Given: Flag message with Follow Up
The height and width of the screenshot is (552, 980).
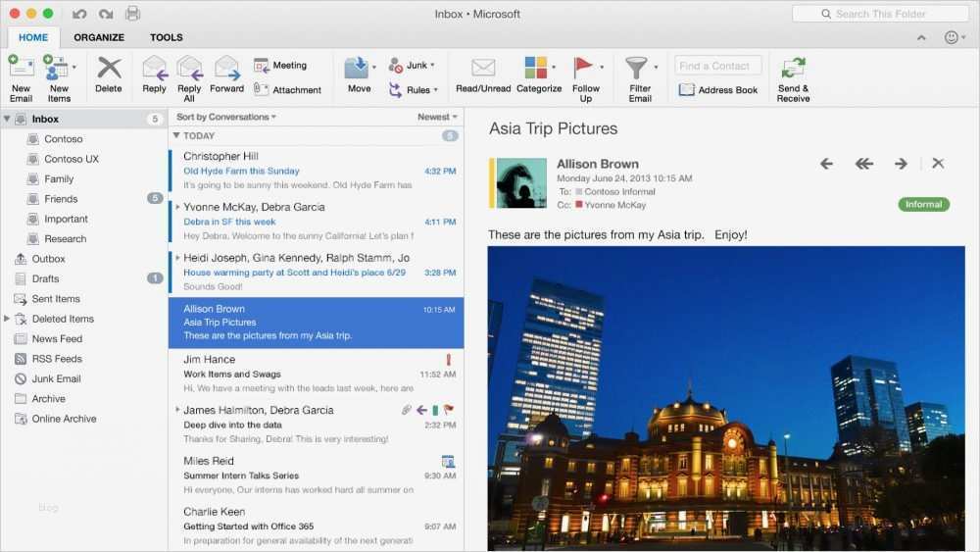Looking at the screenshot, I should [x=586, y=78].
